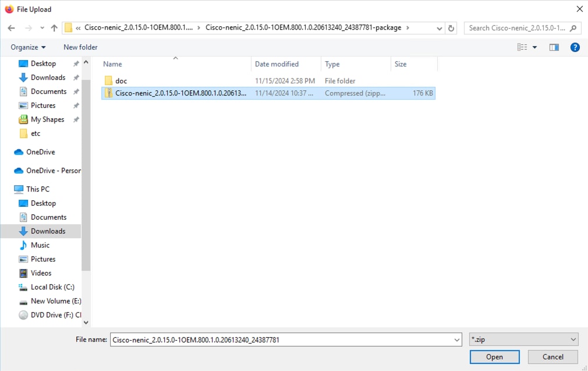Open New Volume (E:)
This screenshot has height=371, width=588.
[56, 301]
